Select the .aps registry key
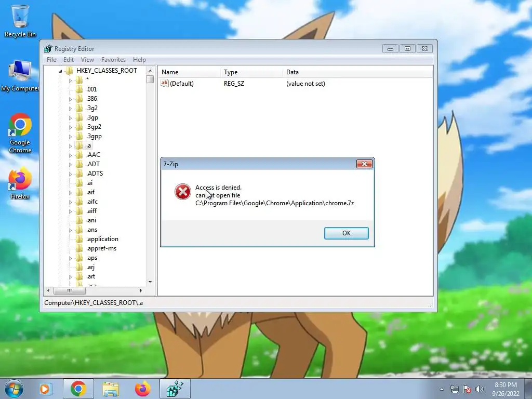 click(x=91, y=258)
